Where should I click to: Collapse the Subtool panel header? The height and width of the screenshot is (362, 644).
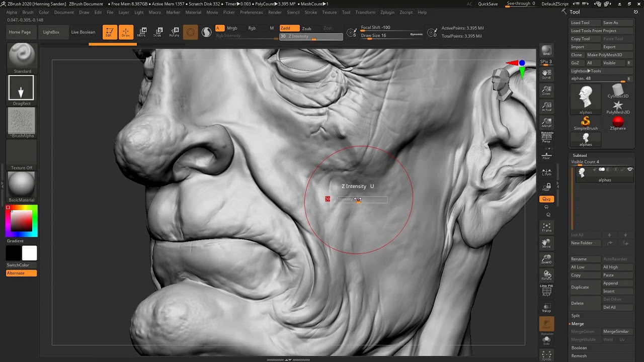tap(580, 155)
